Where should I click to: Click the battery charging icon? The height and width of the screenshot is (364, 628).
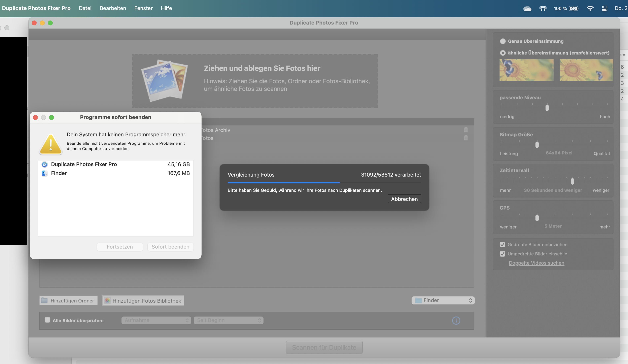pyautogui.click(x=574, y=8)
